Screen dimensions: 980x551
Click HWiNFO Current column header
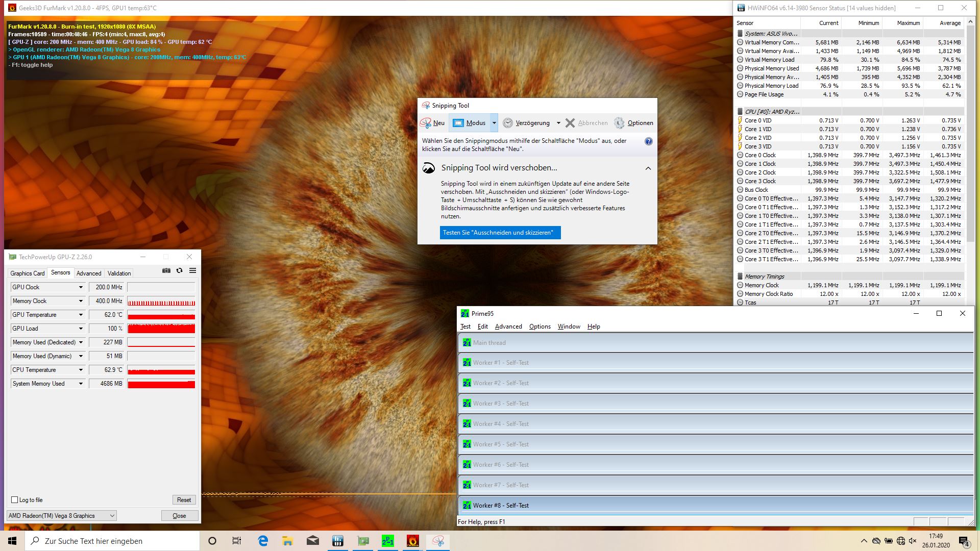coord(821,23)
